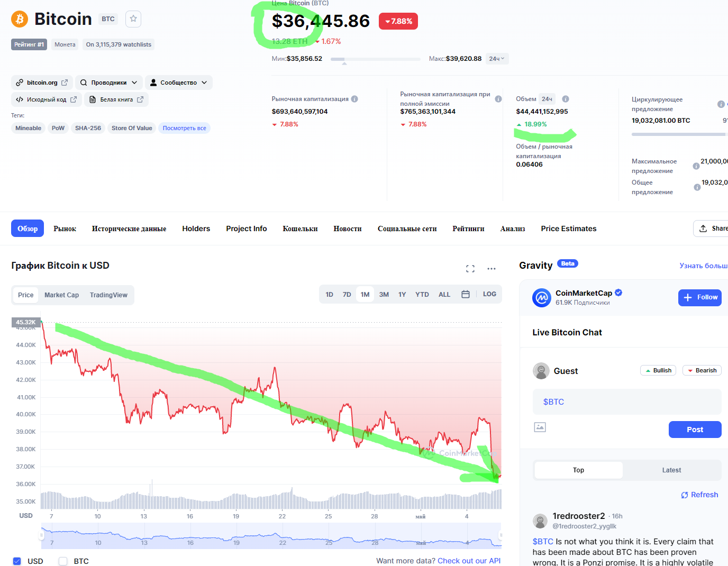Show info for Общее предложение

point(697,187)
